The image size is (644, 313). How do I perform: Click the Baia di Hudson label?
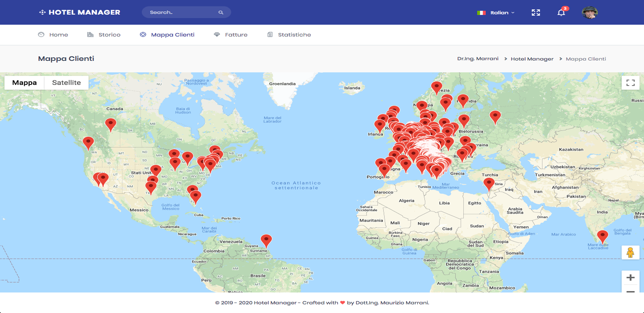click(x=183, y=110)
